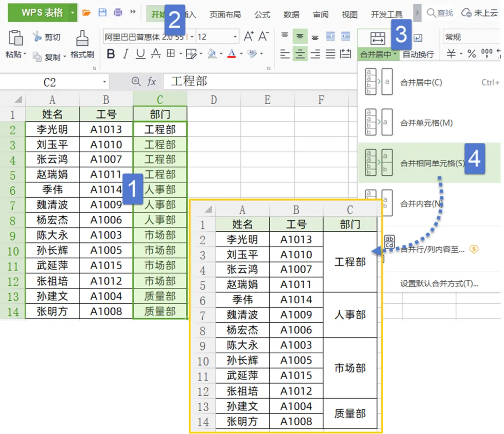Apply percent style with % icon
504x434 pixels.
(x=471, y=54)
